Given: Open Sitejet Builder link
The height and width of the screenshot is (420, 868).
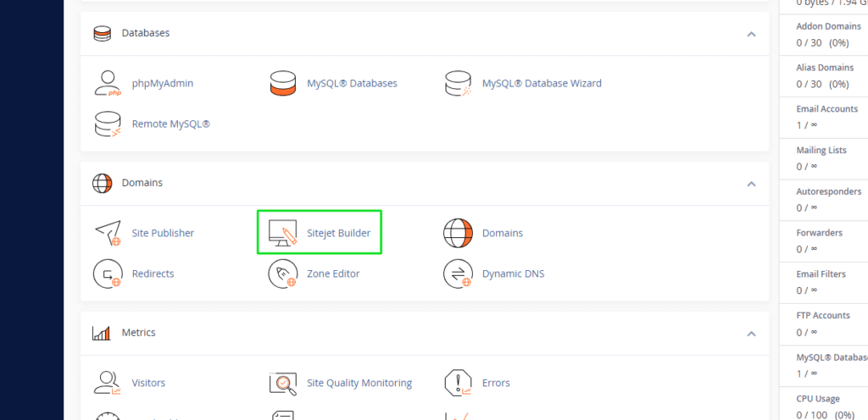Looking at the screenshot, I should point(339,233).
